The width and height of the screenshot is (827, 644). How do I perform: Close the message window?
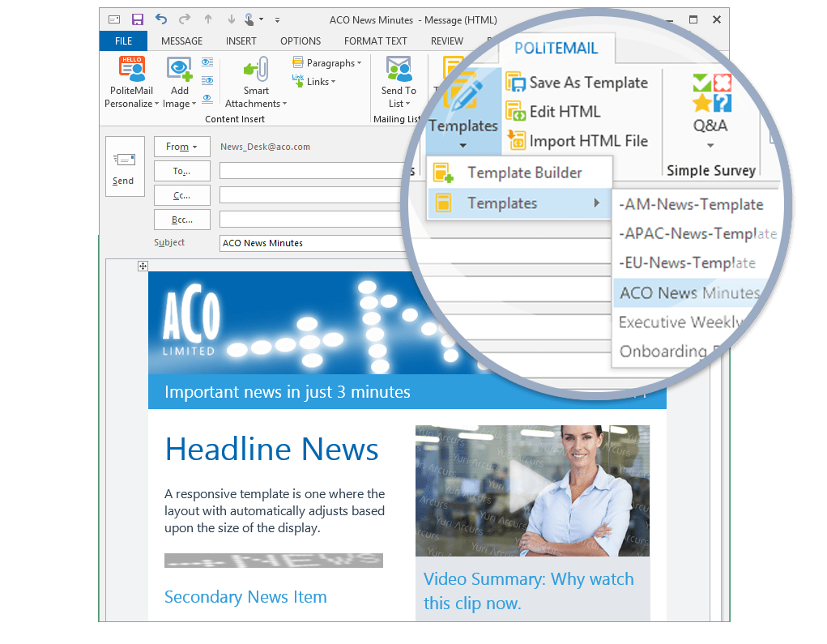716,19
